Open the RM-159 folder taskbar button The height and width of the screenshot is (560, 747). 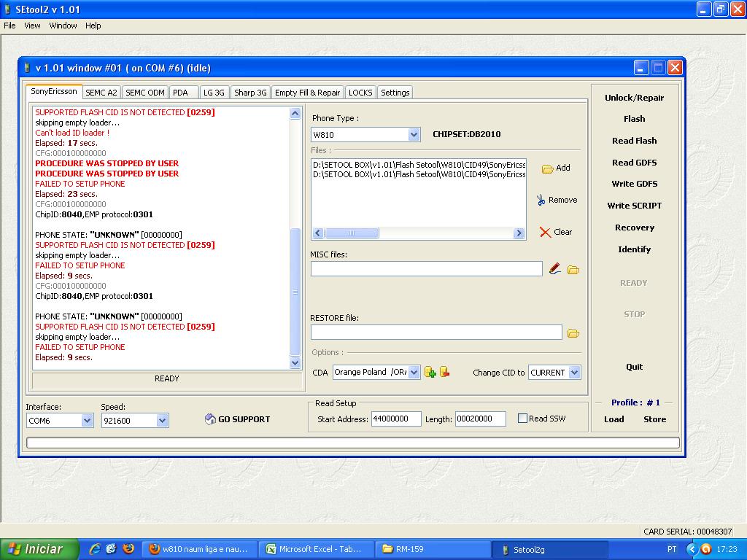coord(433,549)
